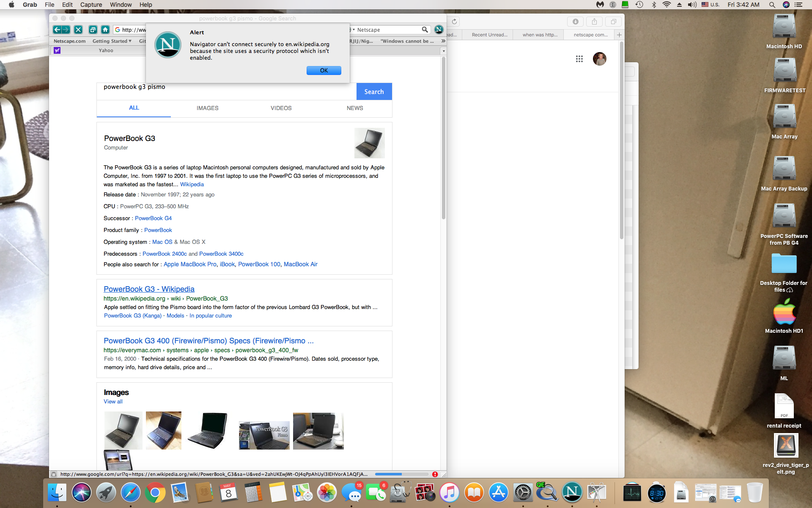Dismiss the Netscape alert with OK
This screenshot has height=508, width=812.
click(x=324, y=70)
